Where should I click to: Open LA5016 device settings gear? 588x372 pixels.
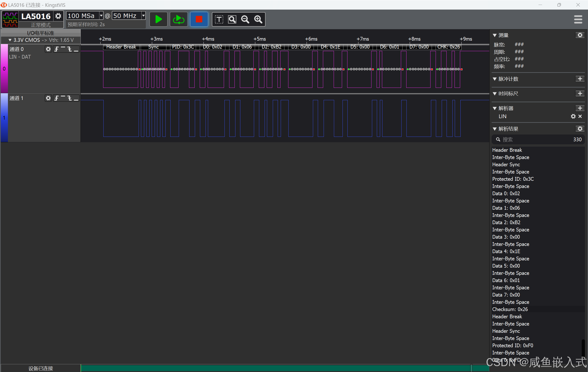coord(58,16)
